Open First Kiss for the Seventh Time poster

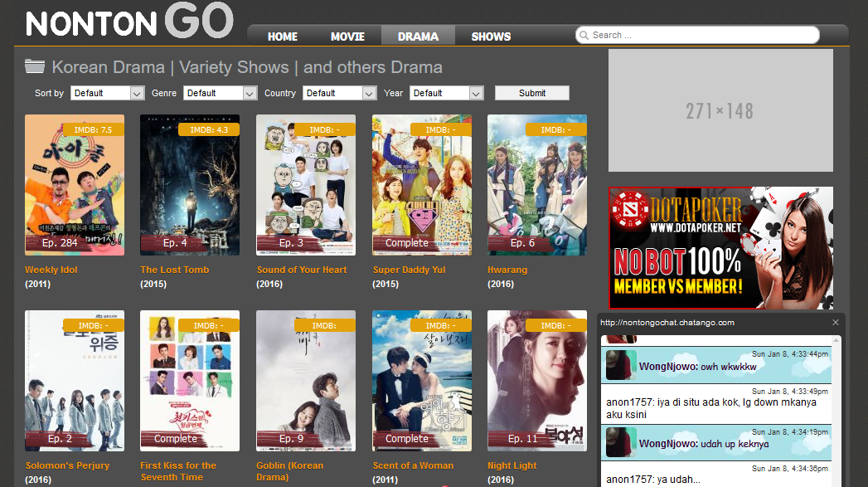[190, 381]
